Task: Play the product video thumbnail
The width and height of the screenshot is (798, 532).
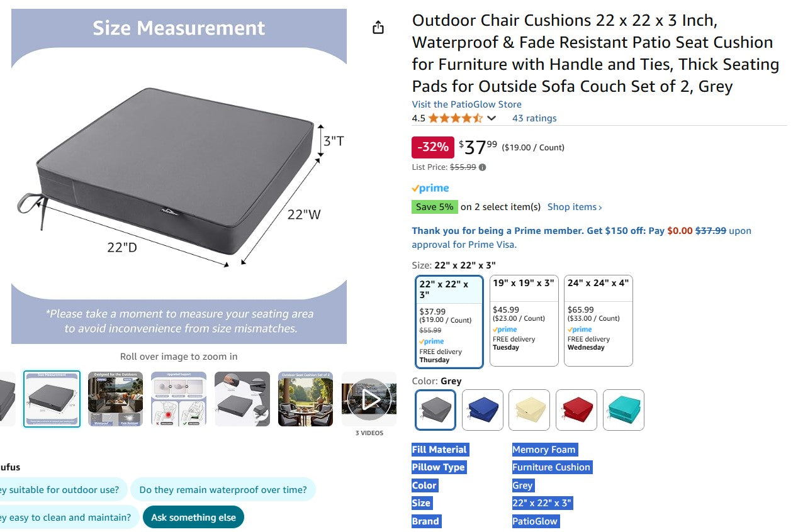Action: [x=369, y=399]
